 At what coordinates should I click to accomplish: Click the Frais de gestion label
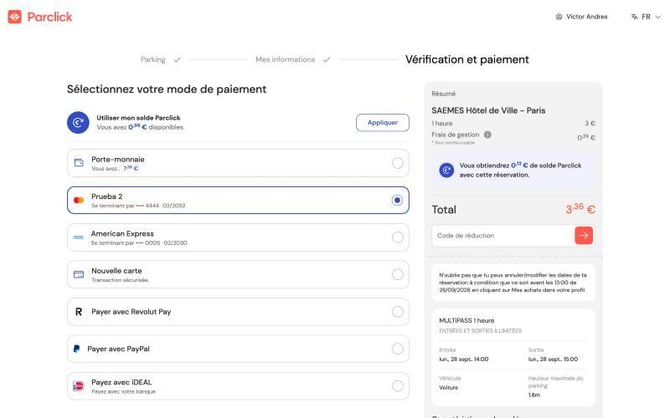[x=455, y=135]
